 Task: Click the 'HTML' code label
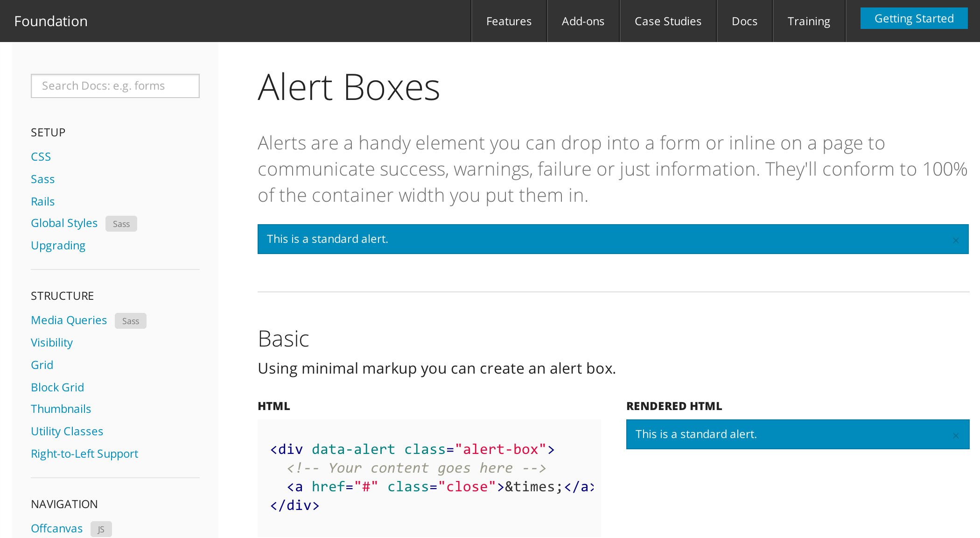(x=273, y=406)
